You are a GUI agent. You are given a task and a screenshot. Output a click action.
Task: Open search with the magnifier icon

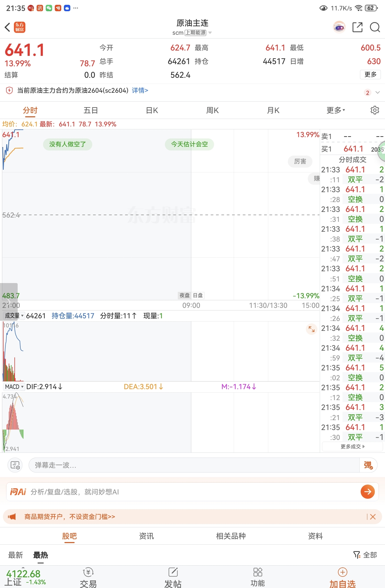(375, 27)
